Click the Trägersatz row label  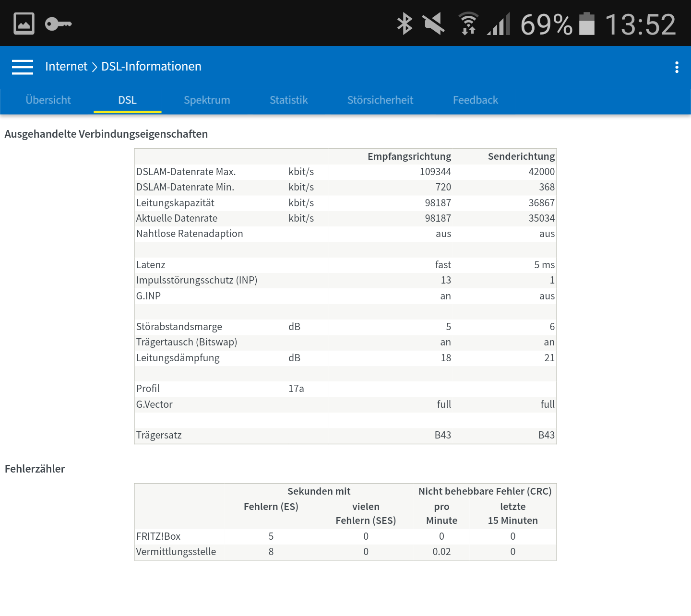159,435
